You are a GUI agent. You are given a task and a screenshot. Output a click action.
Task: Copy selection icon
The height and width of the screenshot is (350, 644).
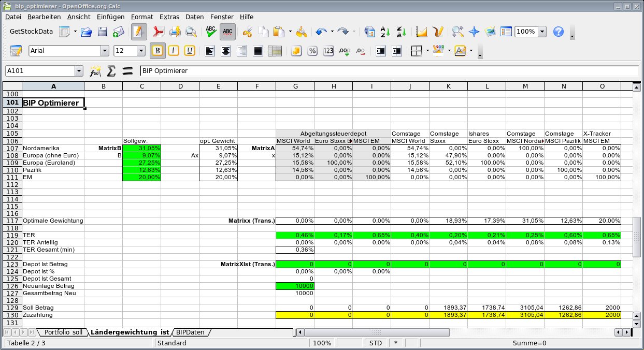[264, 32]
